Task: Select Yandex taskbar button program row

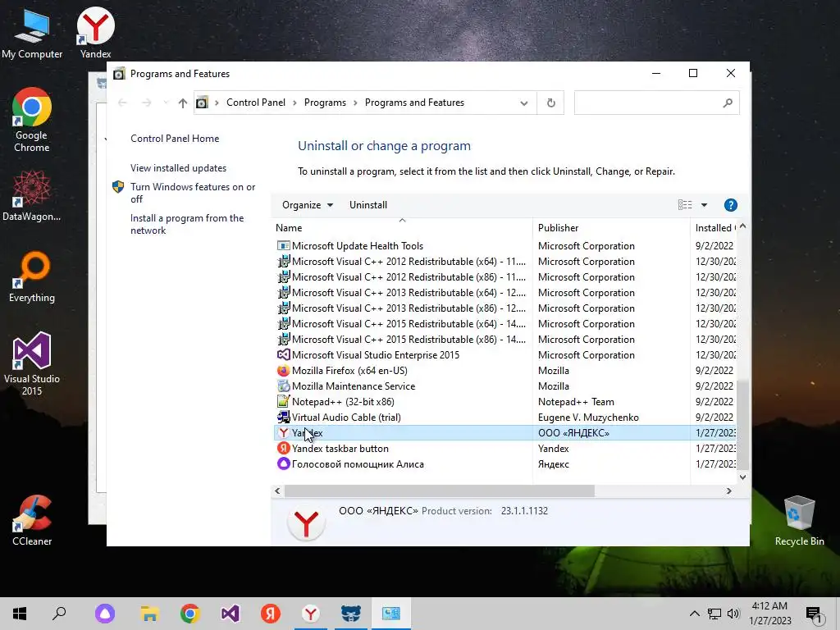Action: pyautogui.click(x=504, y=449)
